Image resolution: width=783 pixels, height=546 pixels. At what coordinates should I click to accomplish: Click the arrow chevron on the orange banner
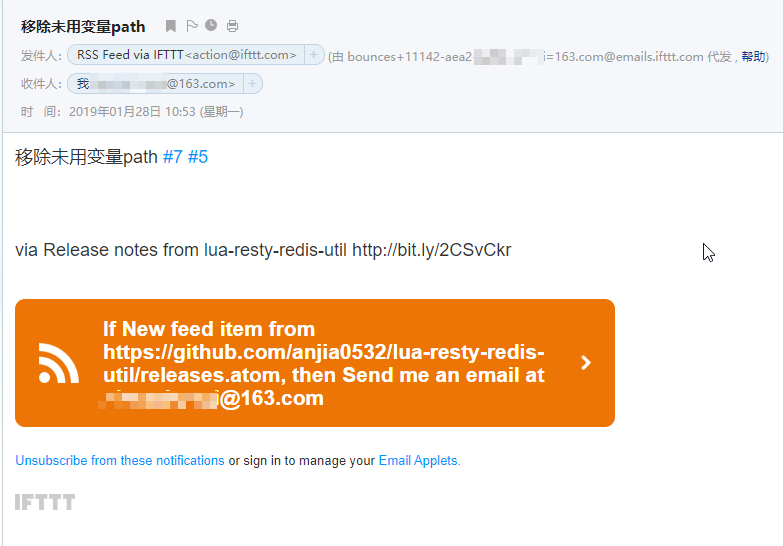click(586, 363)
